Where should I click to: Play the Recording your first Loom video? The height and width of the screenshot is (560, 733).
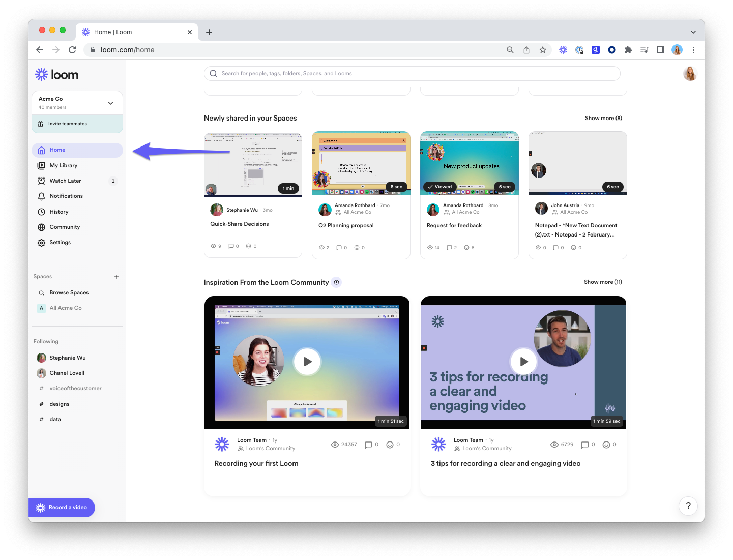click(307, 362)
